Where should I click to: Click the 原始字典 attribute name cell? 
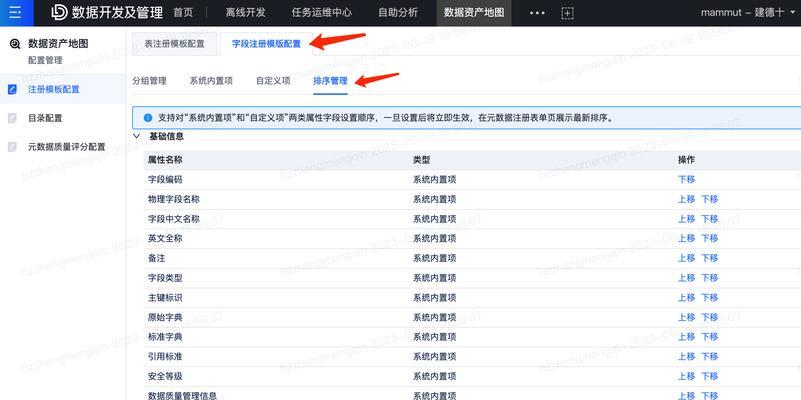coord(165,317)
